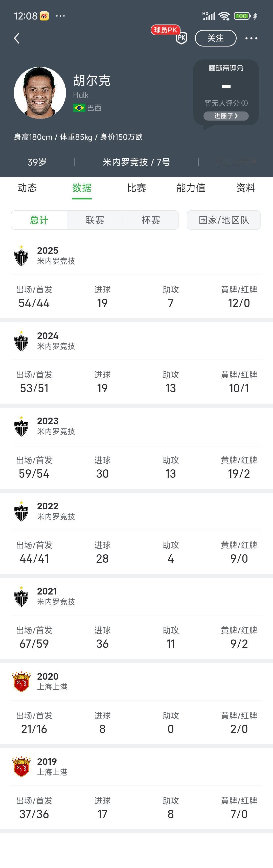Open the 能力值 ability tab
This screenshot has height=868, width=273.
pos(191,188)
